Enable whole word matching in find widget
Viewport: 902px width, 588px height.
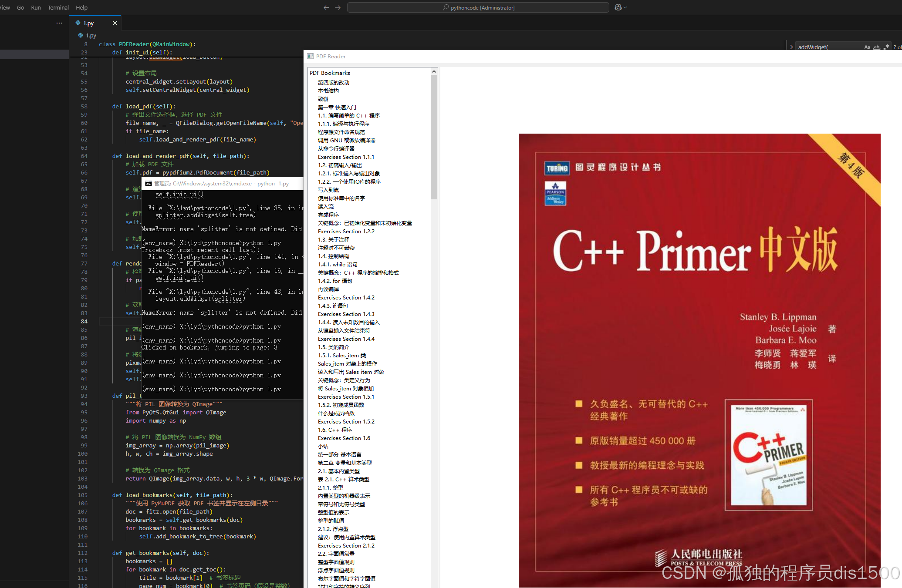point(876,47)
